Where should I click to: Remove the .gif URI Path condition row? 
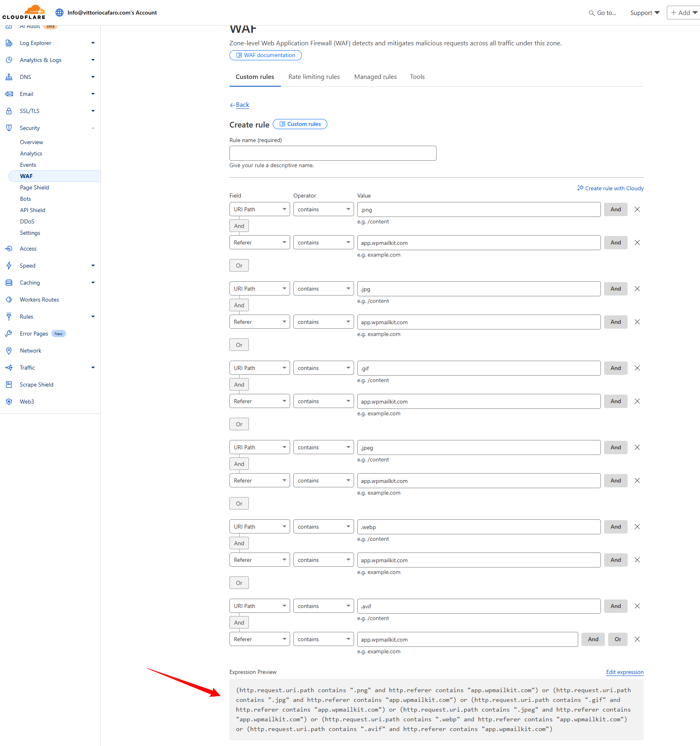(637, 368)
